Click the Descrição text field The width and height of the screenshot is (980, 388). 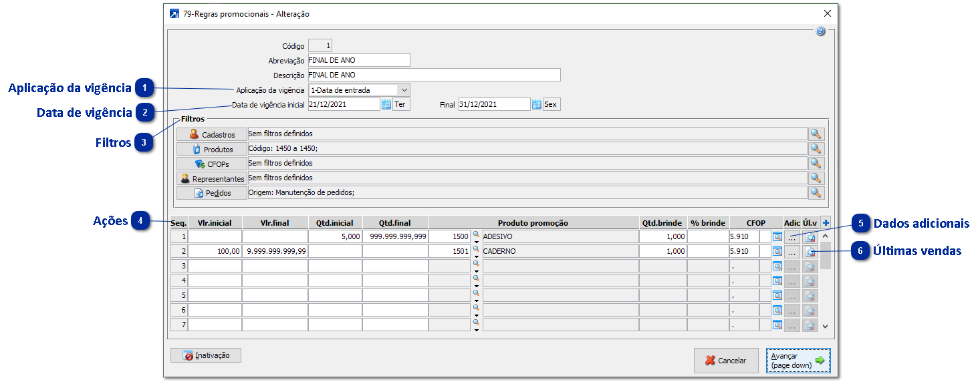[433, 75]
